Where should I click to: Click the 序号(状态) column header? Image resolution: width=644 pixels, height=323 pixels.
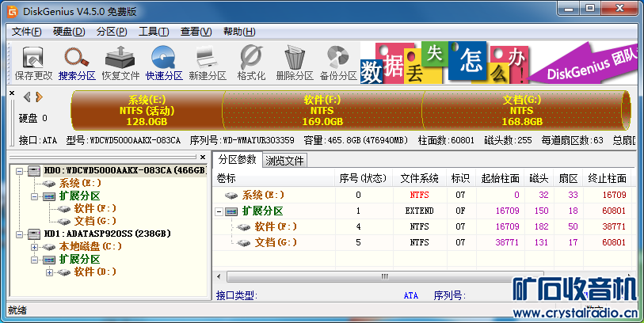(364, 178)
